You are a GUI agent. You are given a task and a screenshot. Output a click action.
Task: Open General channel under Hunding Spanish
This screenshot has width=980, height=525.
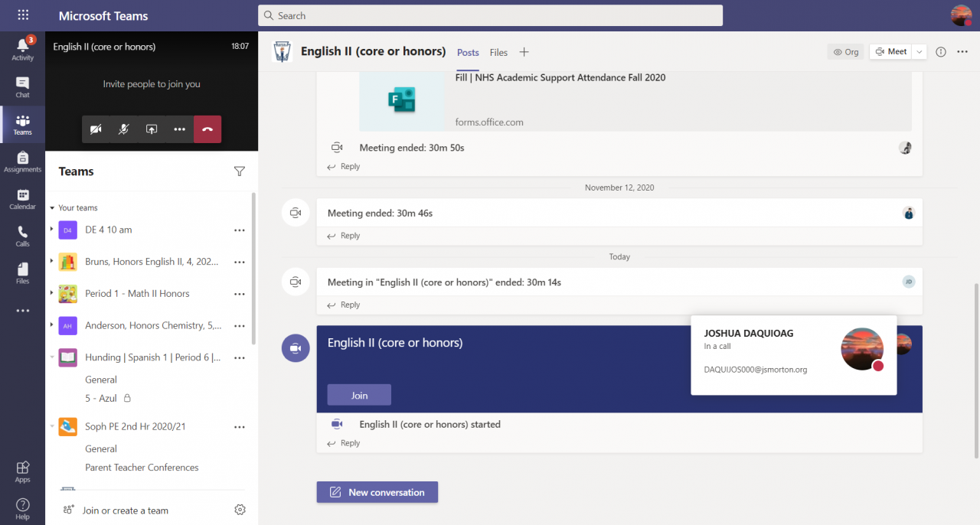tap(101, 380)
